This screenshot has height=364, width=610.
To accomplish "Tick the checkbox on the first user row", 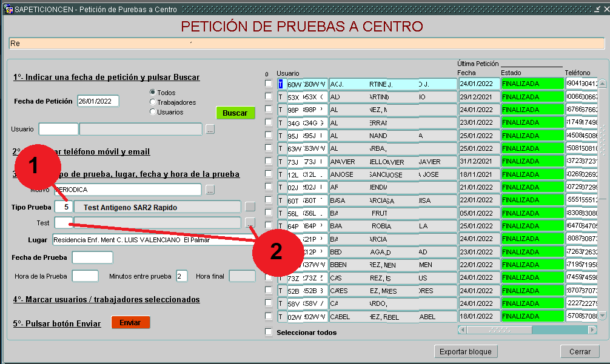I will 269,84.
